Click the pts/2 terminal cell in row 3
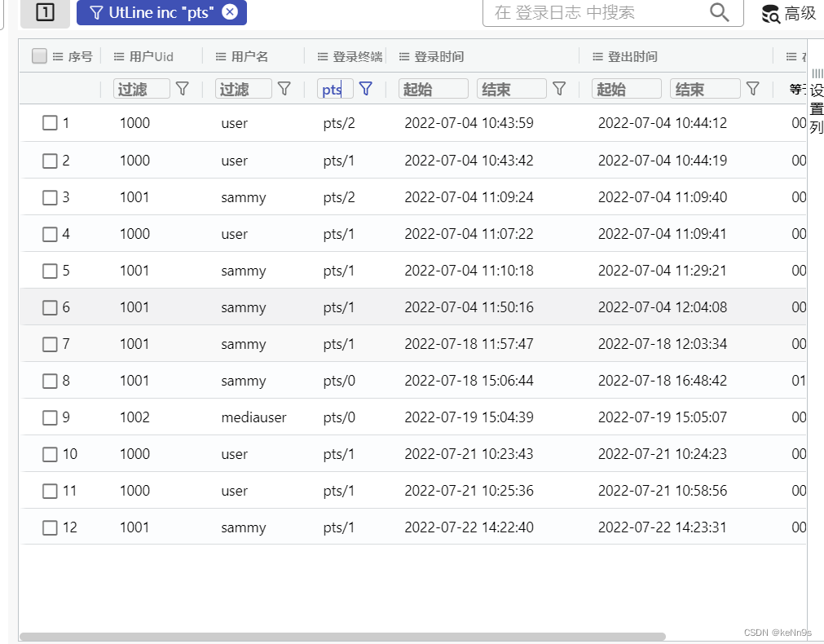The height and width of the screenshot is (644, 824). click(339, 197)
